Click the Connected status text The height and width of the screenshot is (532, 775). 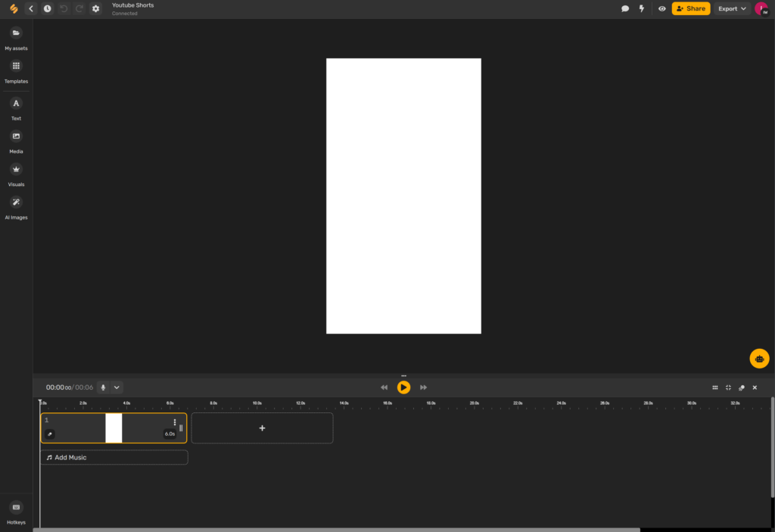pyautogui.click(x=125, y=14)
